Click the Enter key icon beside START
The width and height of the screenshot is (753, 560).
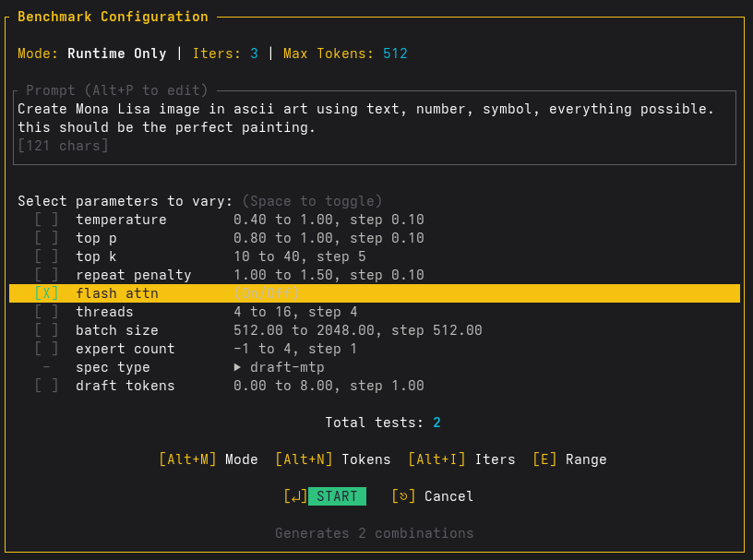[x=295, y=496]
